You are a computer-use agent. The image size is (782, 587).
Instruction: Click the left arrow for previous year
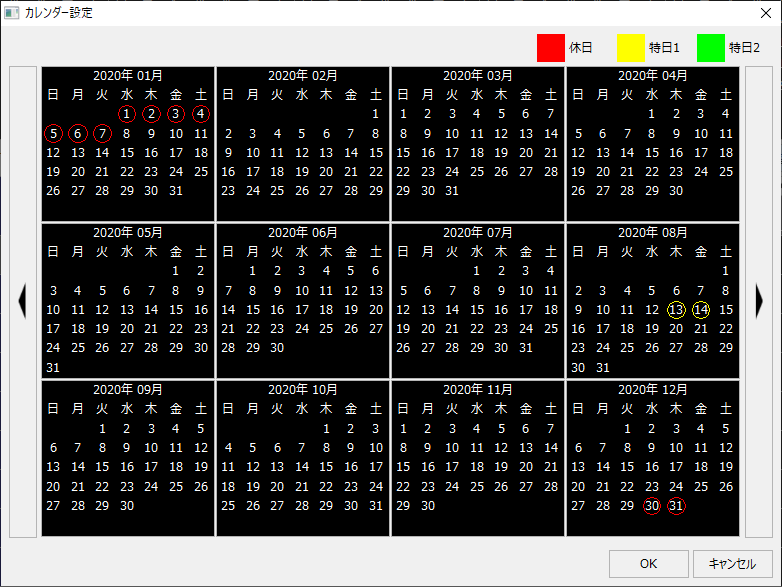[x=22, y=302]
